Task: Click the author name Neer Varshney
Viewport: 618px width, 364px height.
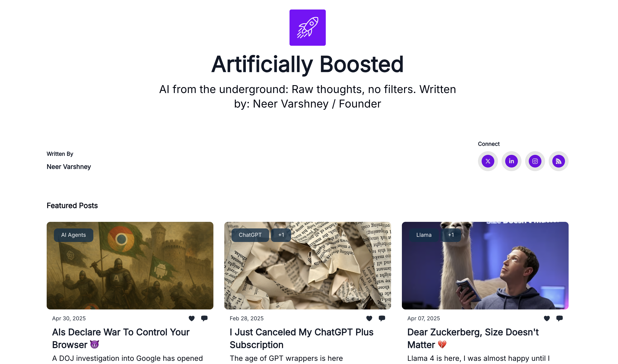Action: tap(69, 167)
